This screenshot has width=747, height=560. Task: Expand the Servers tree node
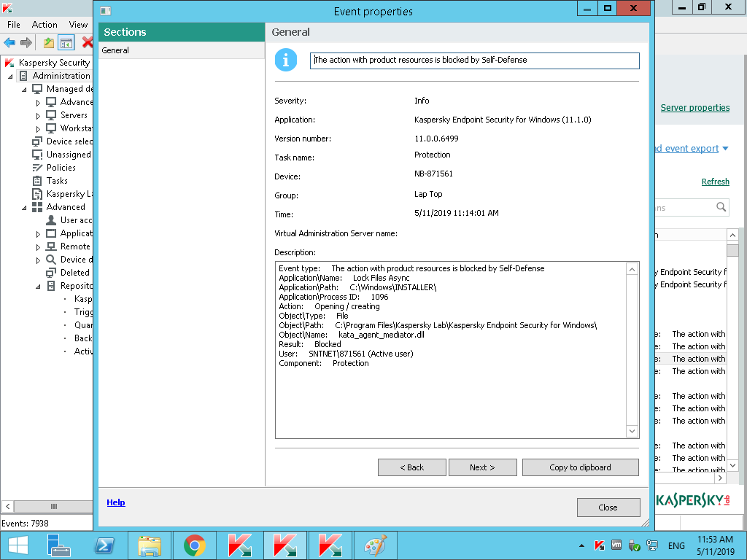[39, 116]
